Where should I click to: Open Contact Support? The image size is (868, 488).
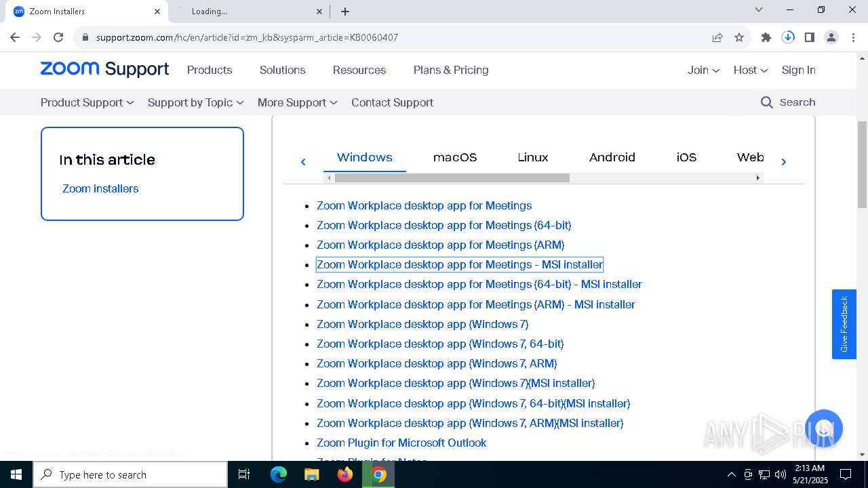[x=392, y=102]
